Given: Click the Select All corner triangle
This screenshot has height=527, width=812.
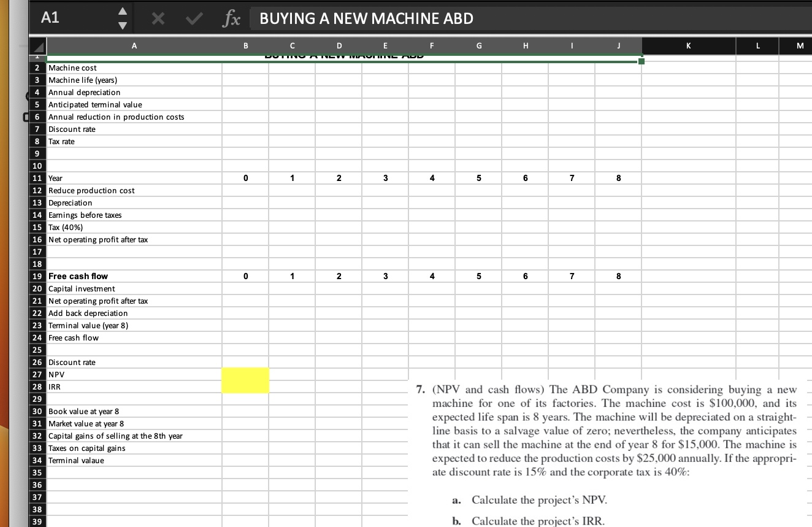Looking at the screenshot, I should 38,46.
